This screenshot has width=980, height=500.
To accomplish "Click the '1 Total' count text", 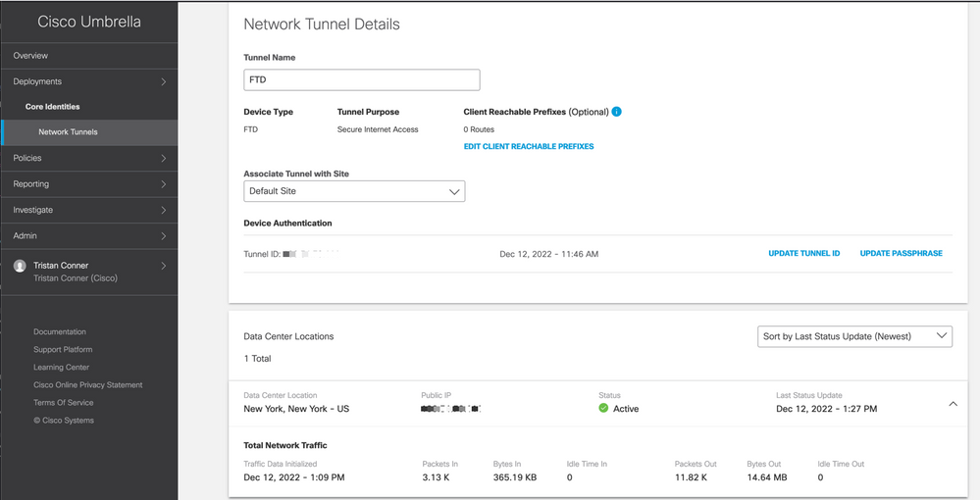I will pyautogui.click(x=257, y=359).
